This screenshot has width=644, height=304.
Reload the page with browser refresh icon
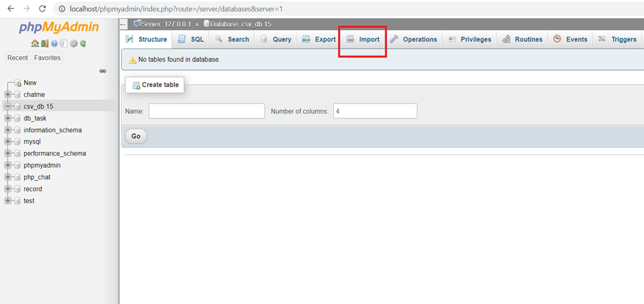point(42,8)
